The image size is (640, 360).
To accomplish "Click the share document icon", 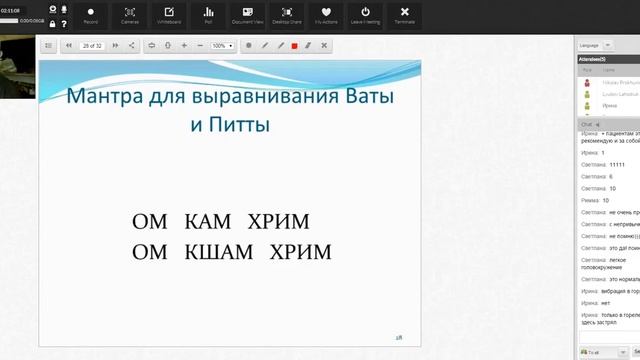I will (131, 46).
